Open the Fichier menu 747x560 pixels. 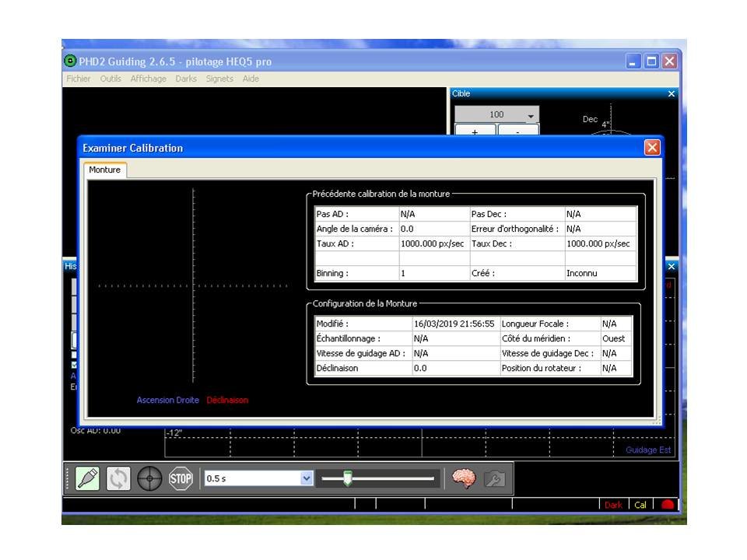coord(78,79)
